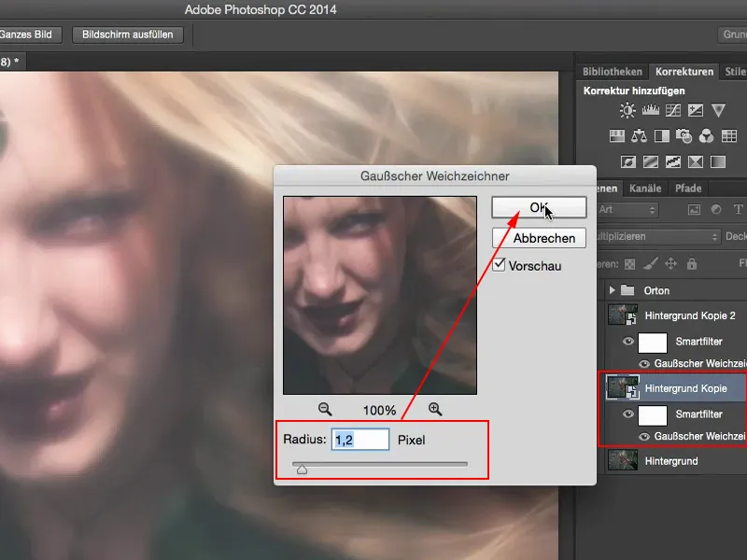Hide Gaußscher Weichzeichner on Hintergrund Kopie
This screenshot has width=747, height=560.
(644, 437)
